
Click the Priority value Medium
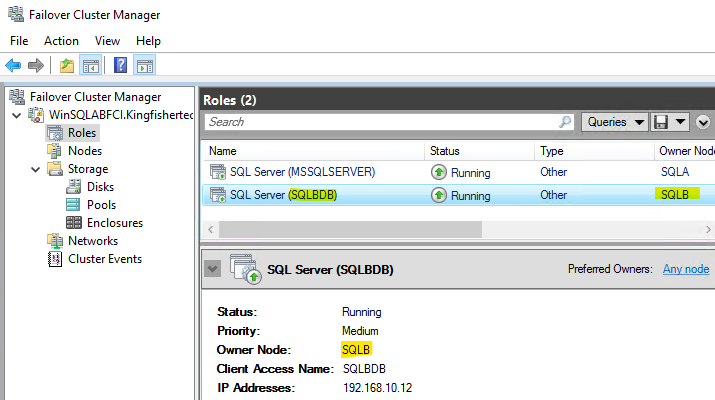(x=360, y=331)
